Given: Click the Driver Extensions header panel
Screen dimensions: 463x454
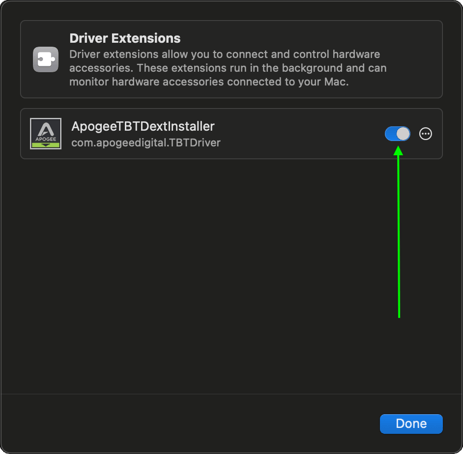Looking at the screenshot, I should pos(231,59).
